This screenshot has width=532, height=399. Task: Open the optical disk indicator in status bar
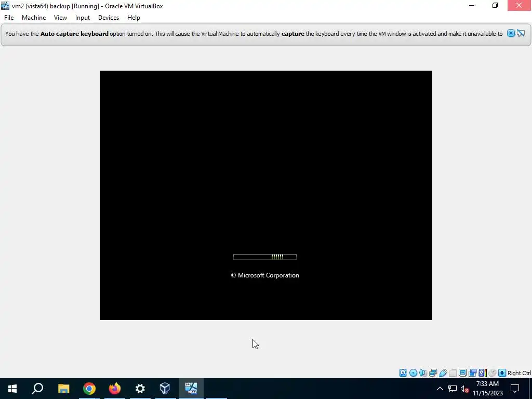(413, 373)
